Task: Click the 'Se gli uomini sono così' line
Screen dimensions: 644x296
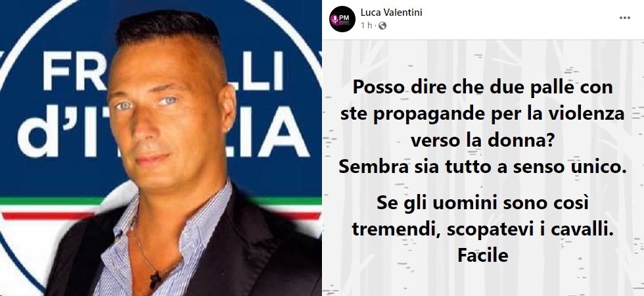Action: tap(482, 203)
